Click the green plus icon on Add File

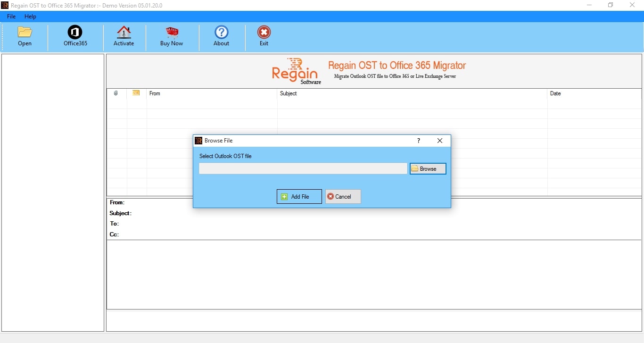(x=284, y=196)
